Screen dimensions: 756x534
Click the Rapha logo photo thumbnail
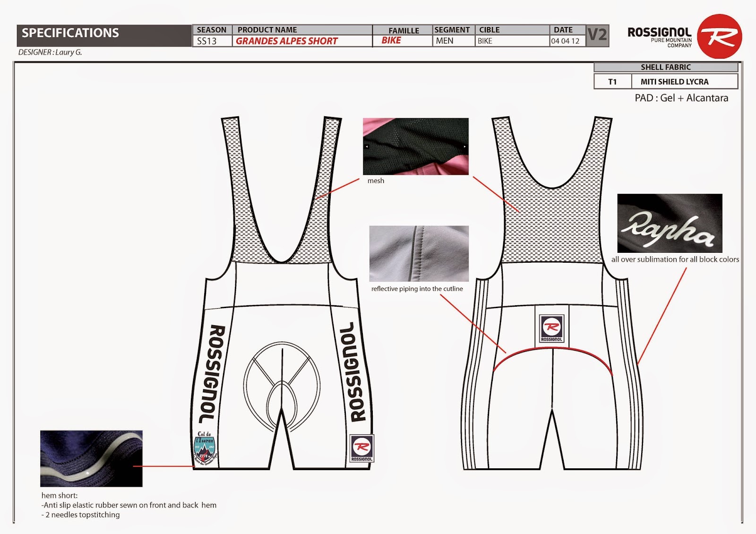tap(670, 223)
